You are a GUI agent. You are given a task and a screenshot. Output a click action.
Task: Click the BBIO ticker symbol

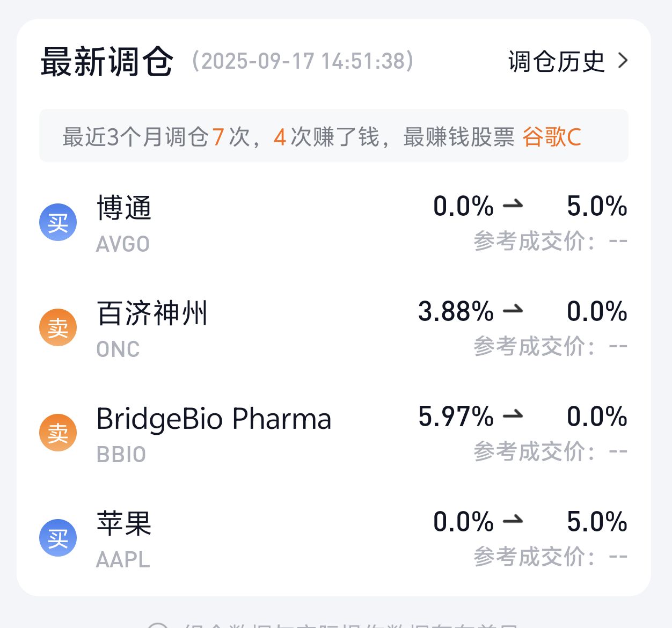(121, 455)
